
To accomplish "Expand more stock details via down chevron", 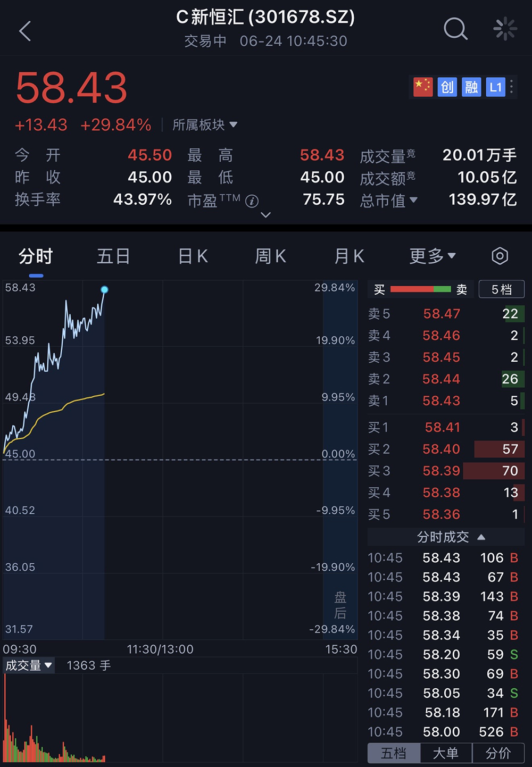I will 265,215.
